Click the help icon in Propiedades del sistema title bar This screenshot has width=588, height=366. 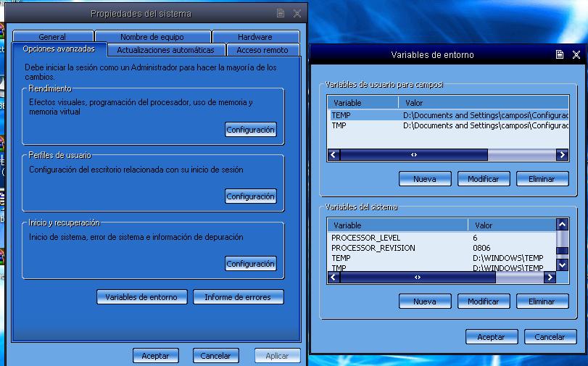281,13
